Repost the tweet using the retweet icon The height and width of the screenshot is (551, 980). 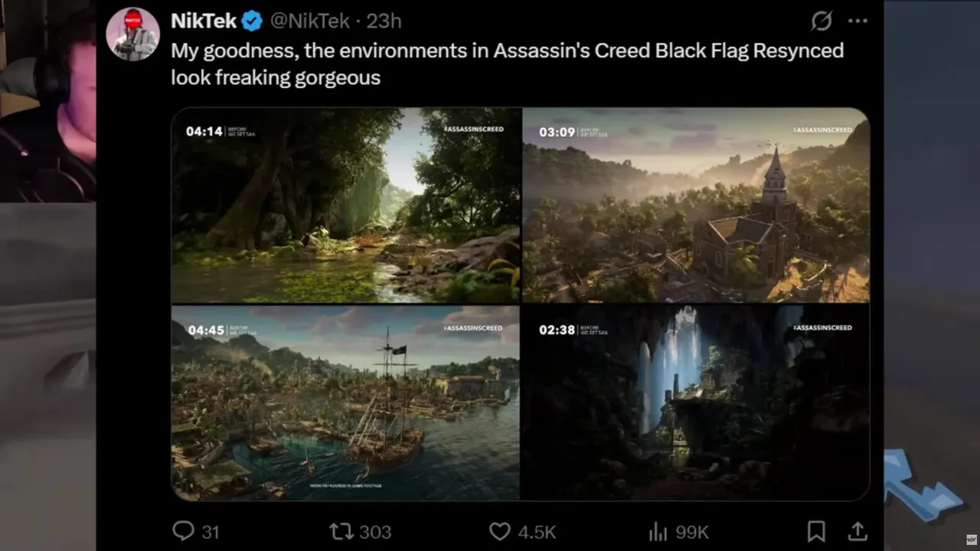pos(338,531)
